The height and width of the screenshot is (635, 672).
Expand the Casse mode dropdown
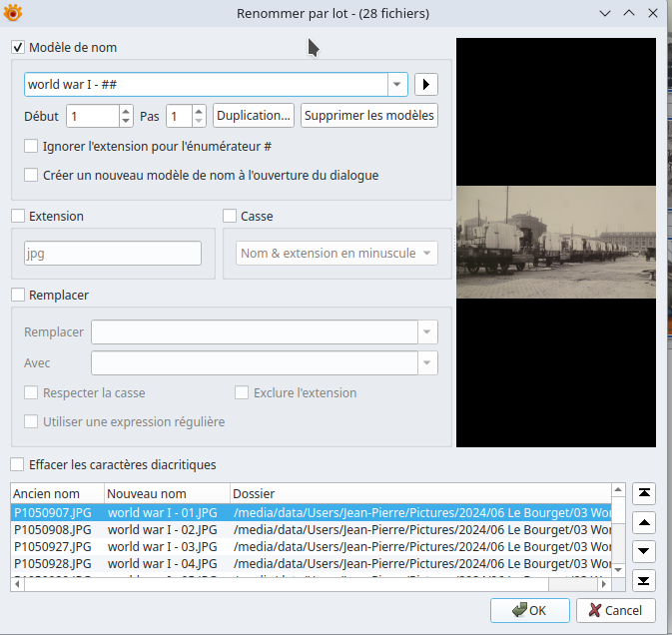(x=427, y=254)
